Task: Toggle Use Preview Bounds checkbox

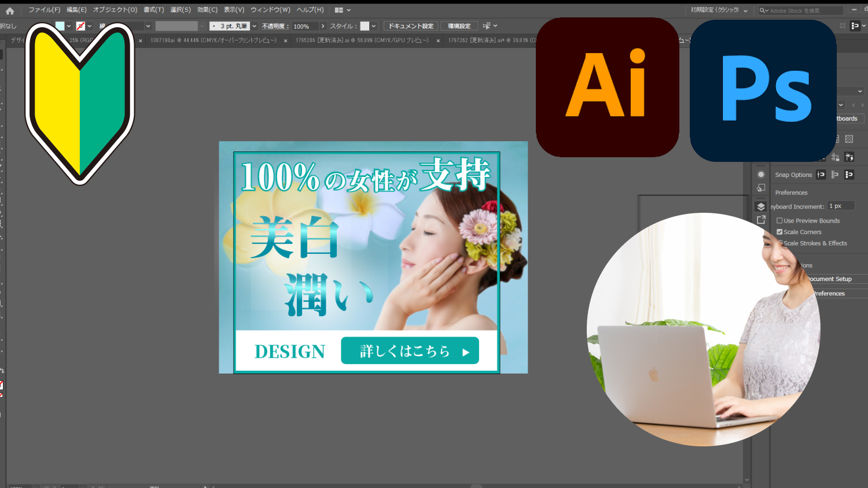Action: tap(779, 221)
